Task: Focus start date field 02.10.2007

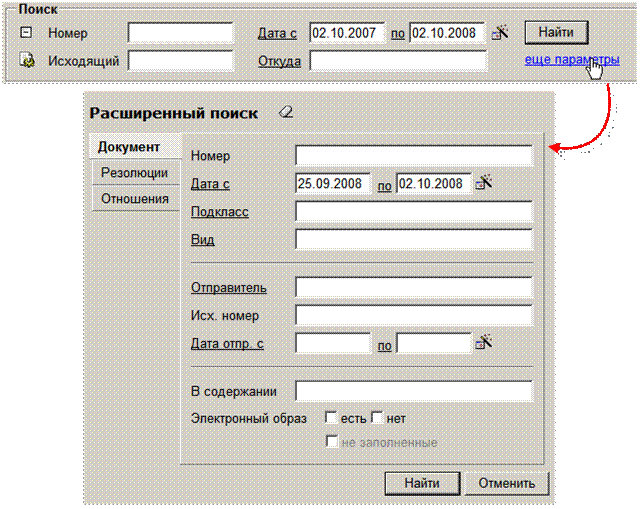Action: coord(347,33)
